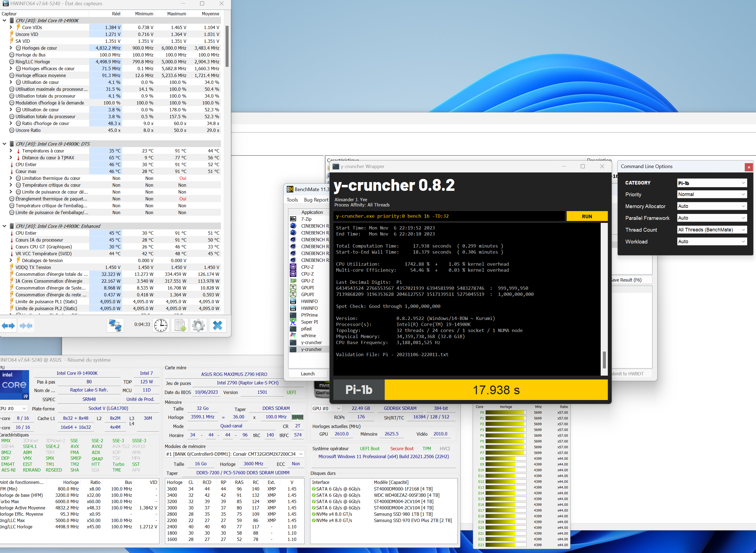Open the Parallel Framework dropdown
Viewport: 756px width, 553px height.
(712, 218)
